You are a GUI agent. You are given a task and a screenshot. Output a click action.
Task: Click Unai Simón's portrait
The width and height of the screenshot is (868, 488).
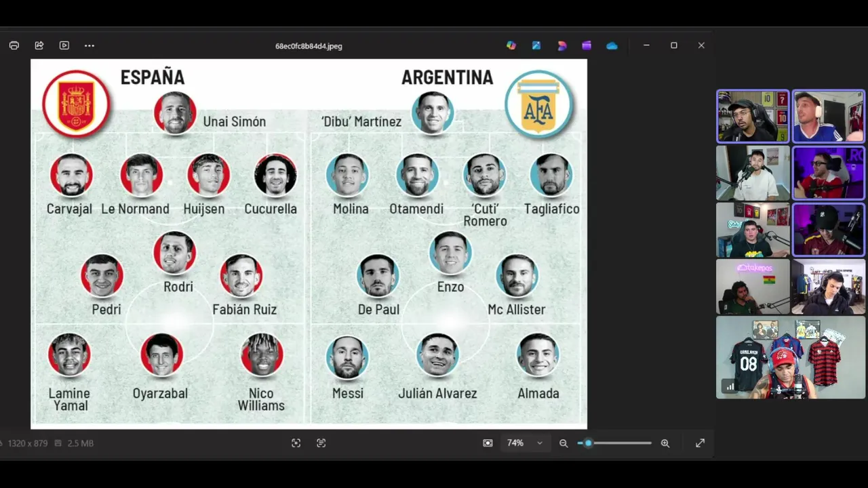[x=175, y=113]
